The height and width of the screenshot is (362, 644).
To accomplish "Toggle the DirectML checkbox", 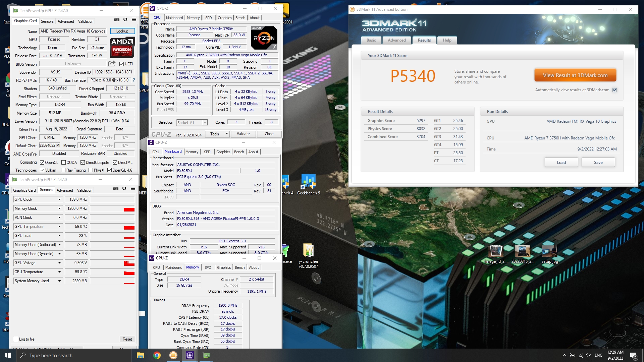I will (x=115, y=163).
